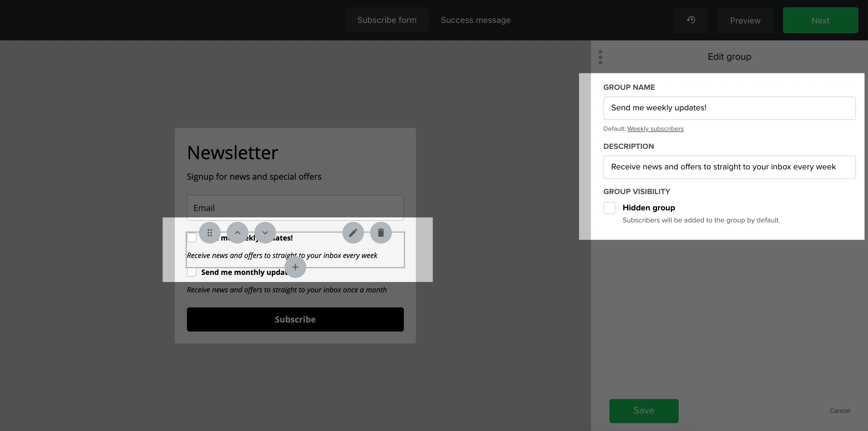Image resolution: width=868 pixels, height=431 pixels.
Task: Add a new block with plus icon
Action: (295, 267)
